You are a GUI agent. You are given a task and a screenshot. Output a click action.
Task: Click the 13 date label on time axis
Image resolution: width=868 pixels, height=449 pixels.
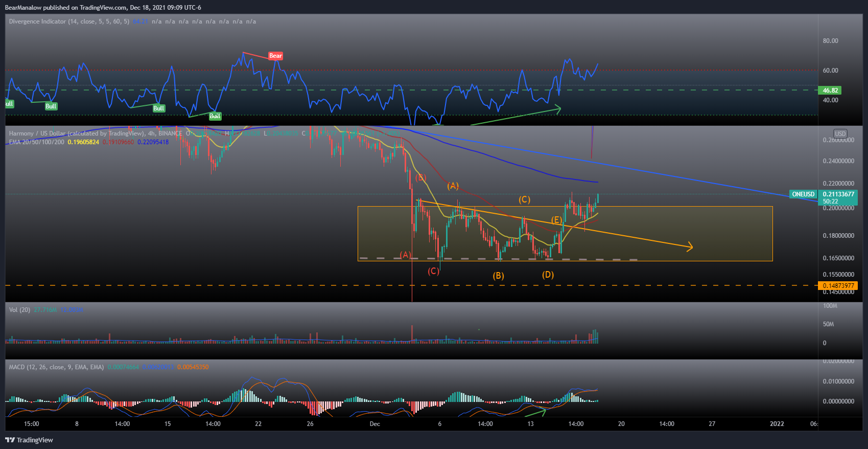(x=530, y=424)
